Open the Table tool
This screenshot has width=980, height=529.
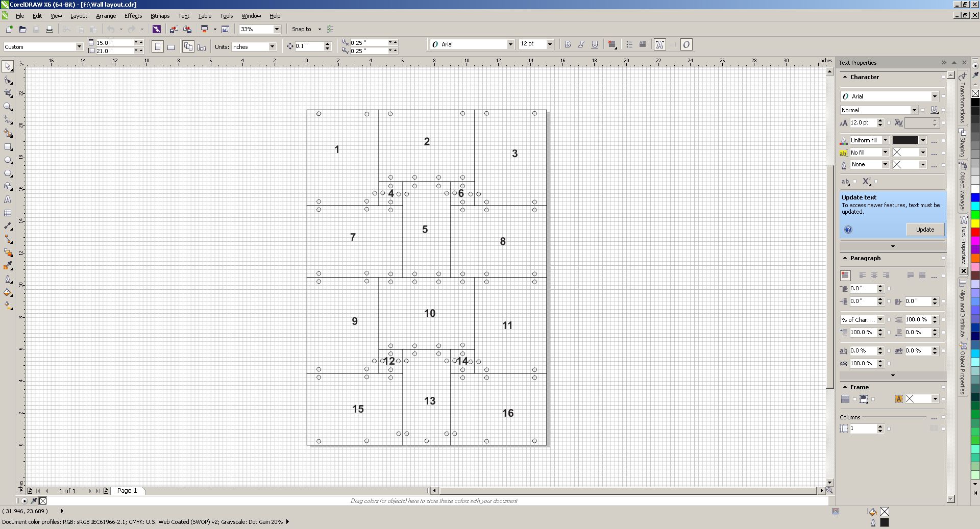point(8,213)
